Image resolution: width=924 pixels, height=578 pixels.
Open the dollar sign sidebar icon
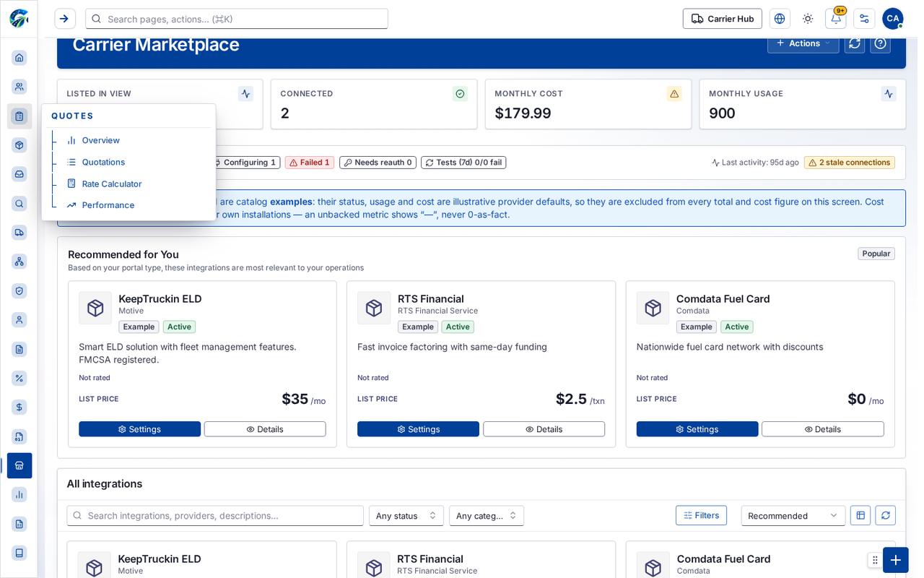[x=19, y=407]
